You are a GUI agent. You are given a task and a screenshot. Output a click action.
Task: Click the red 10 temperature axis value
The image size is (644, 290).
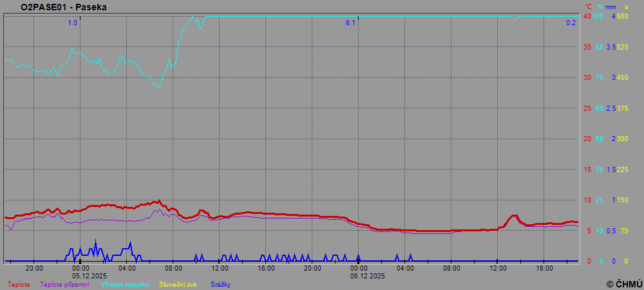pos(587,200)
